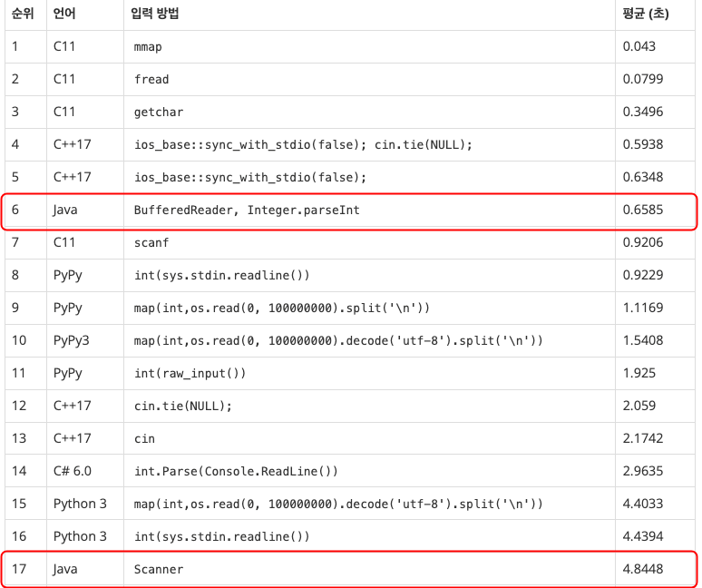Click the '언어' column header
The height and width of the screenshot is (588, 702).
tap(64, 14)
